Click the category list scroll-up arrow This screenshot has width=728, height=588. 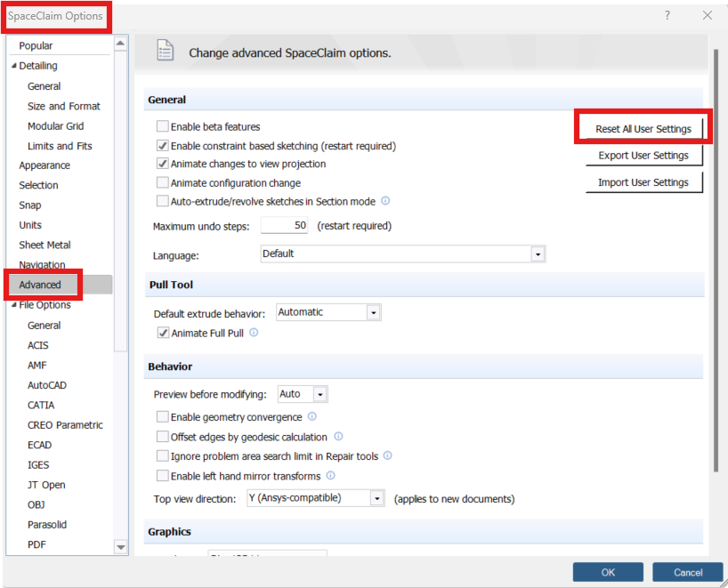[120, 44]
